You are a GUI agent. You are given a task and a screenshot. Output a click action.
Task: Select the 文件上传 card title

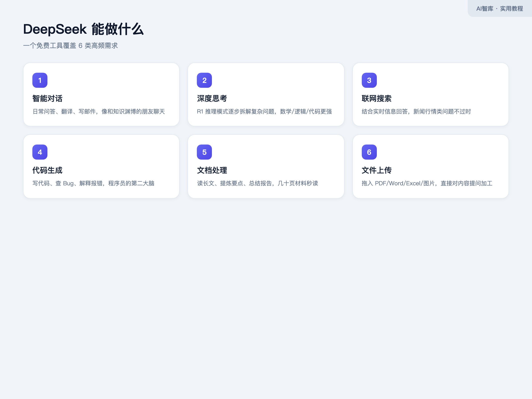pyautogui.click(x=377, y=170)
